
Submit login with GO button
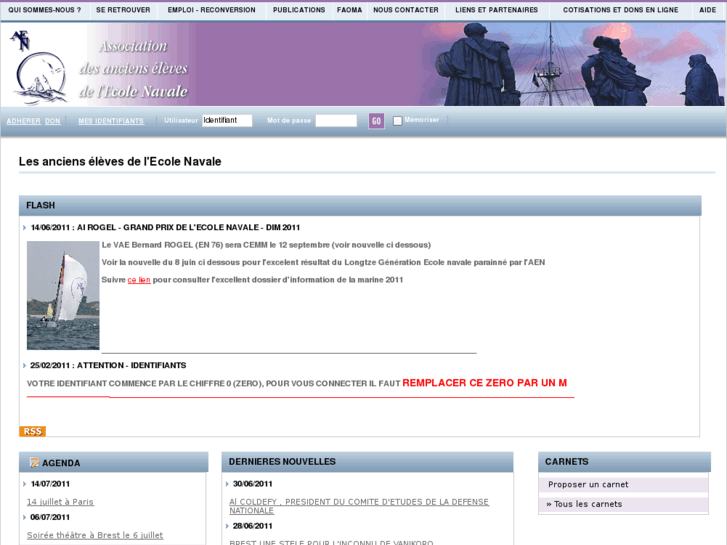click(x=376, y=121)
